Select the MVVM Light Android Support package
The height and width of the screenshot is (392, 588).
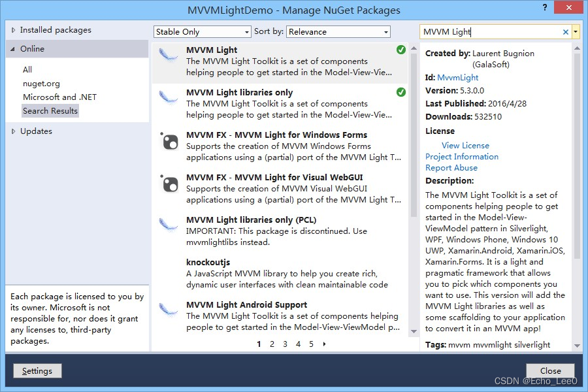(x=280, y=316)
